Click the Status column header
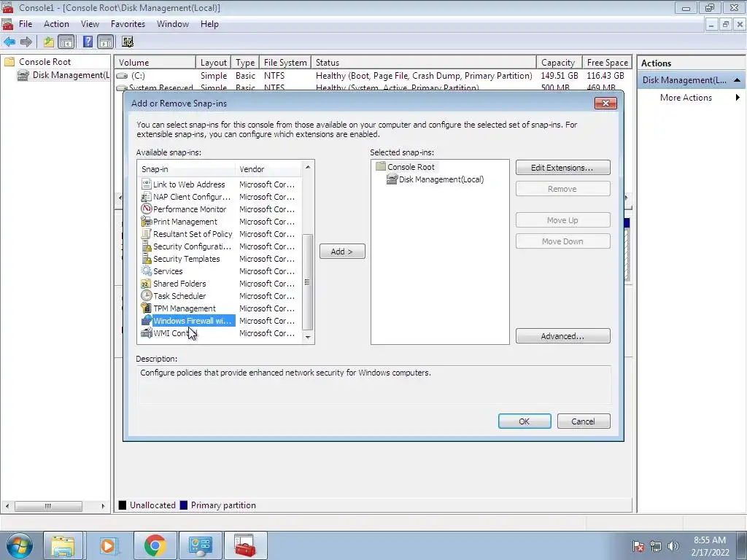The width and height of the screenshot is (747, 560). (424, 63)
